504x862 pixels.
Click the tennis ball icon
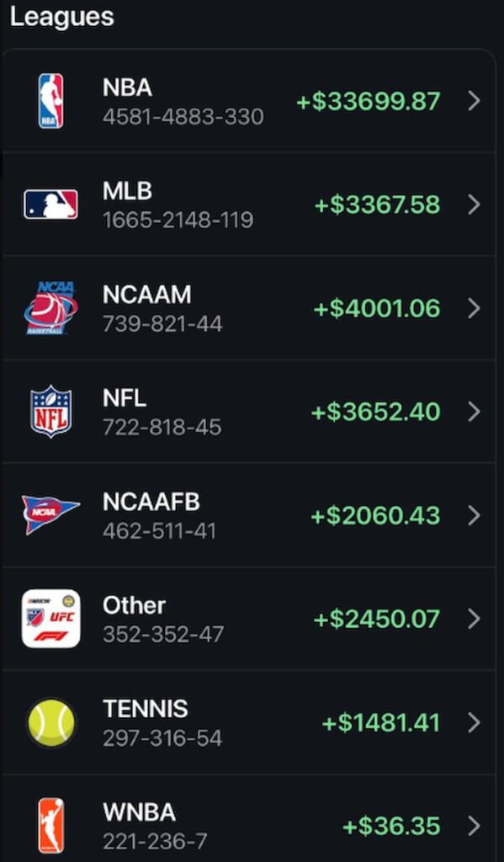point(52,721)
